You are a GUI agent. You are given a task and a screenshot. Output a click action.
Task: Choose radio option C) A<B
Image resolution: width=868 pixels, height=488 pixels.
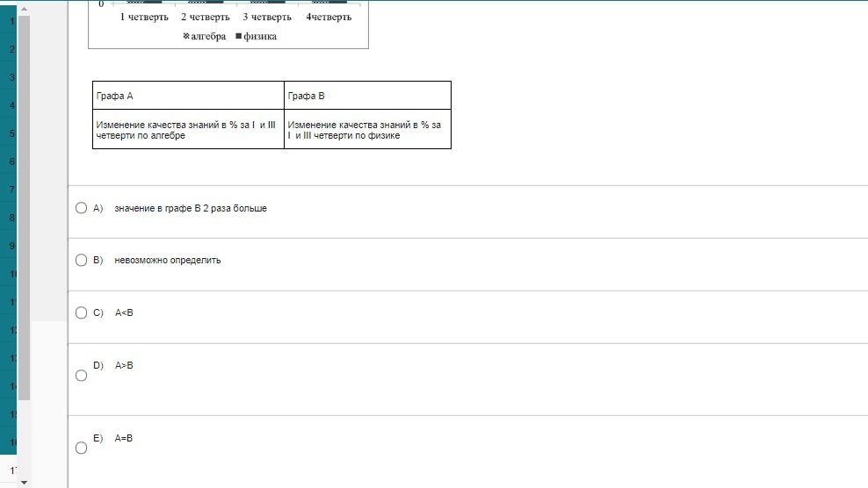81,312
